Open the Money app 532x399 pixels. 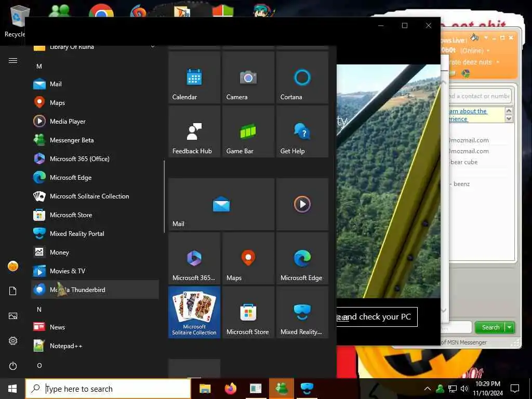(95, 252)
